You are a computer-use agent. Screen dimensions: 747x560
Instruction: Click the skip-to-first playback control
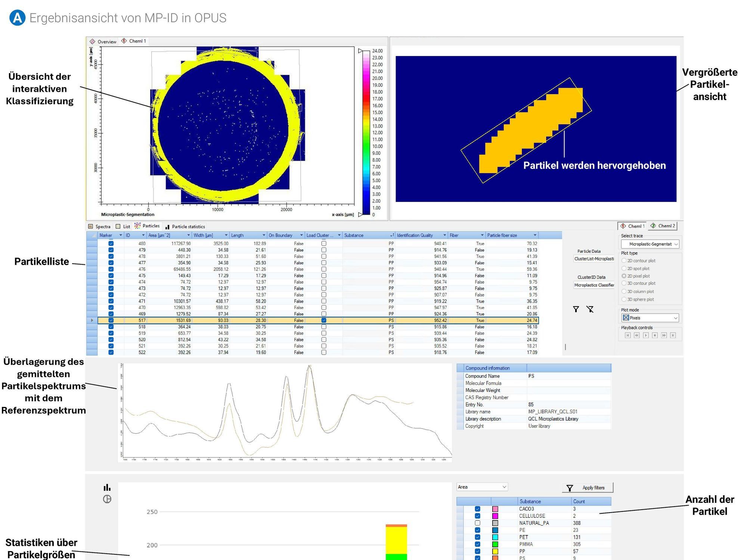(x=627, y=335)
